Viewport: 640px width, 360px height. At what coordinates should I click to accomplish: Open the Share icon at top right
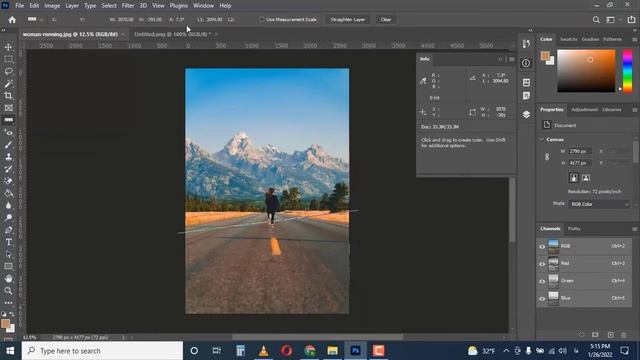click(631, 20)
